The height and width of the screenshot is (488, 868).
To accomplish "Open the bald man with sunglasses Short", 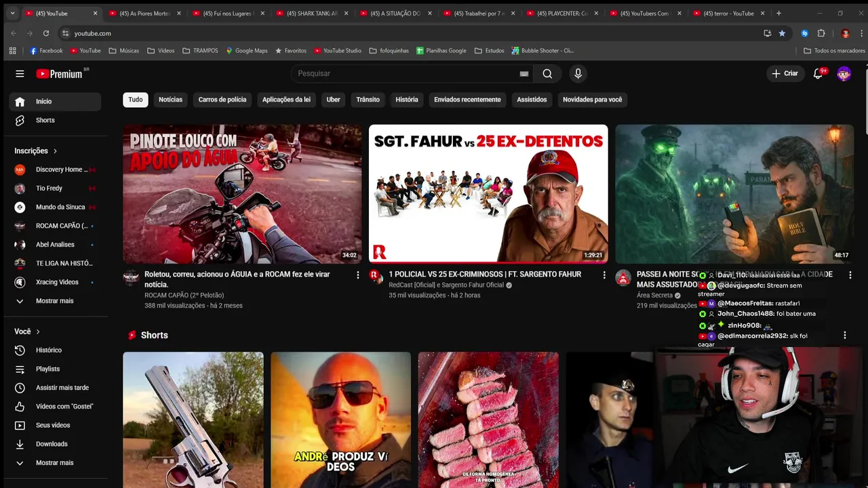I will pos(340,420).
